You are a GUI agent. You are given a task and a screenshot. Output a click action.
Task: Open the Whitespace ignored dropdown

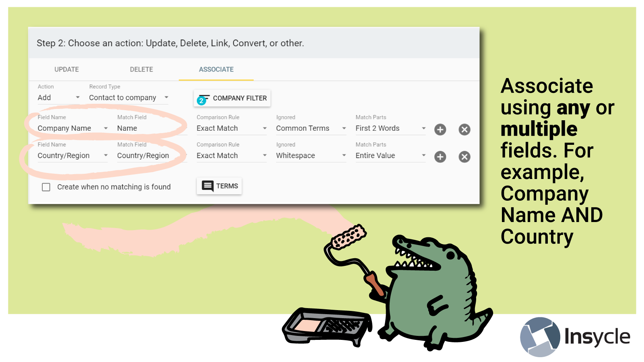311,156
